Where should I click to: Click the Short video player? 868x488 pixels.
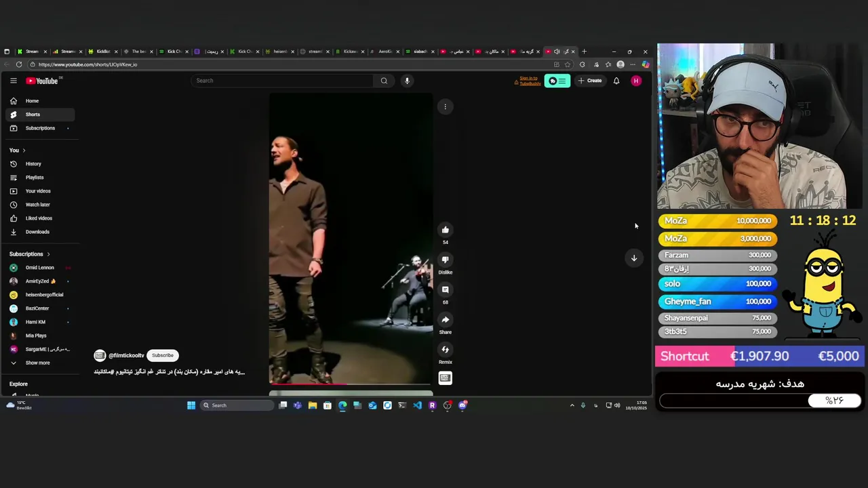(351, 239)
